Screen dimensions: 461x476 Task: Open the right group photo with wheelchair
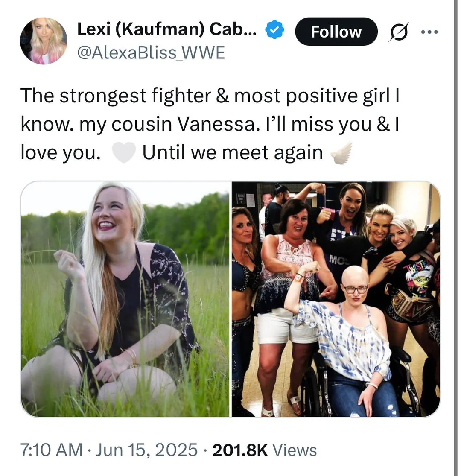point(336,299)
